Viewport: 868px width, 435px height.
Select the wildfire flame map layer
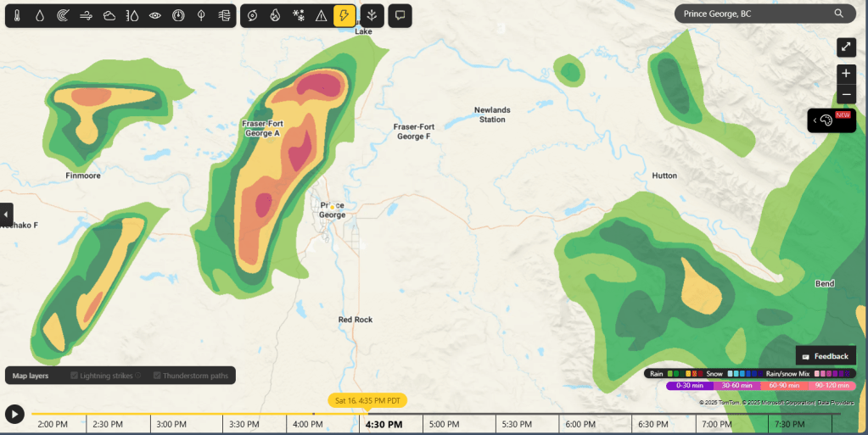(275, 15)
